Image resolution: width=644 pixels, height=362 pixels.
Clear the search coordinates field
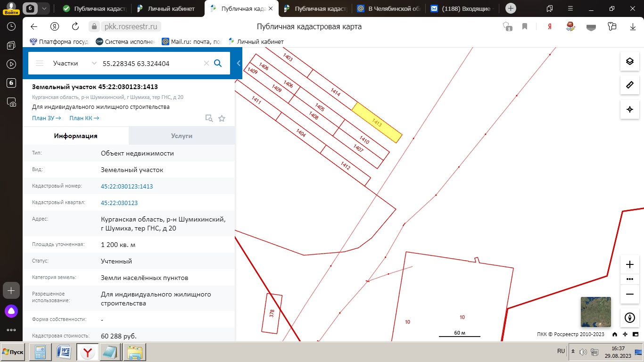click(206, 63)
